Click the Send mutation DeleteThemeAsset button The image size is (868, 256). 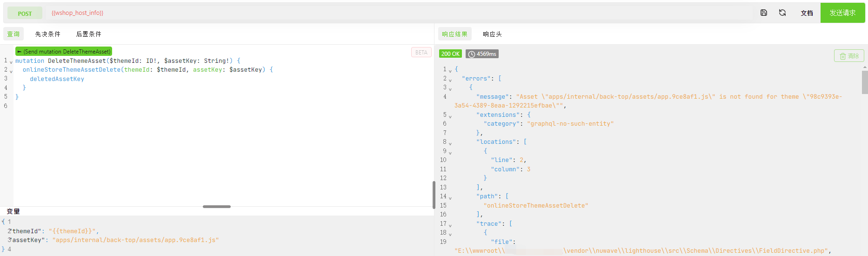[x=64, y=51]
